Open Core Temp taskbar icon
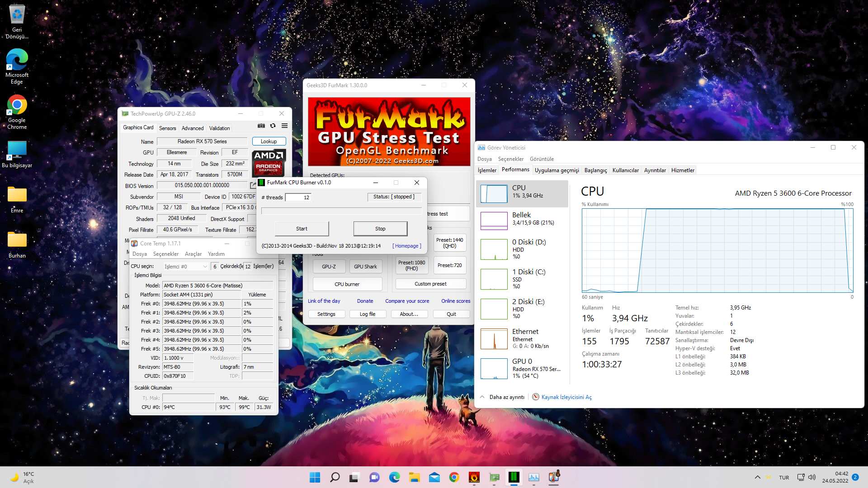 pos(554,477)
